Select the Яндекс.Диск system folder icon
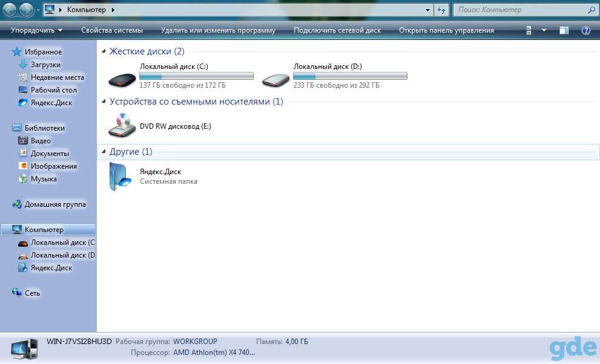 click(120, 177)
